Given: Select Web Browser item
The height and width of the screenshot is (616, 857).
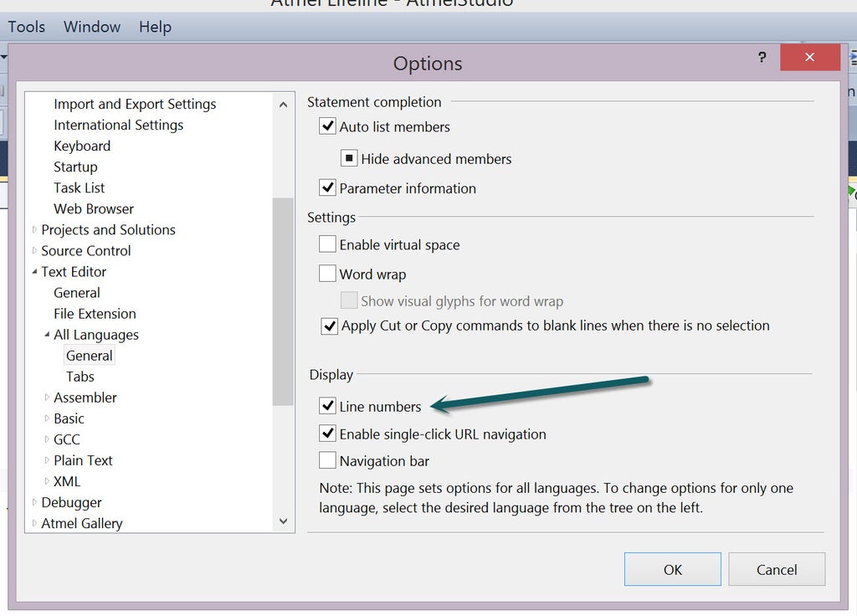Looking at the screenshot, I should coord(94,208).
